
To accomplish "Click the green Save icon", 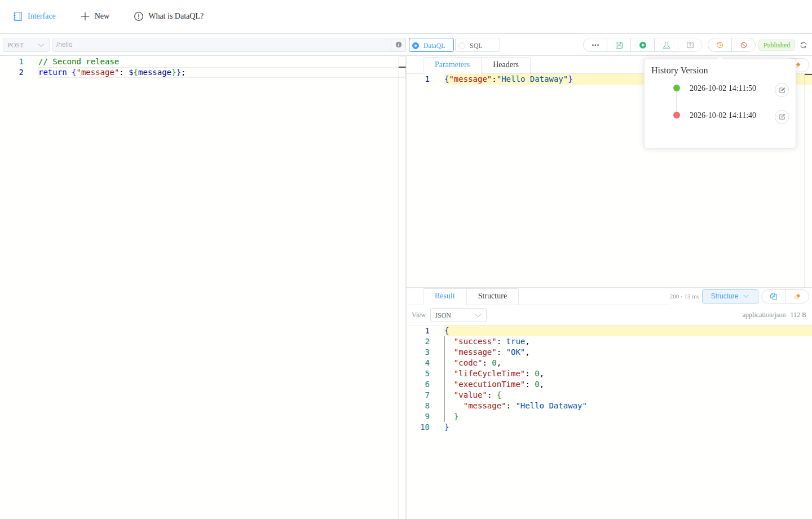I will [619, 45].
